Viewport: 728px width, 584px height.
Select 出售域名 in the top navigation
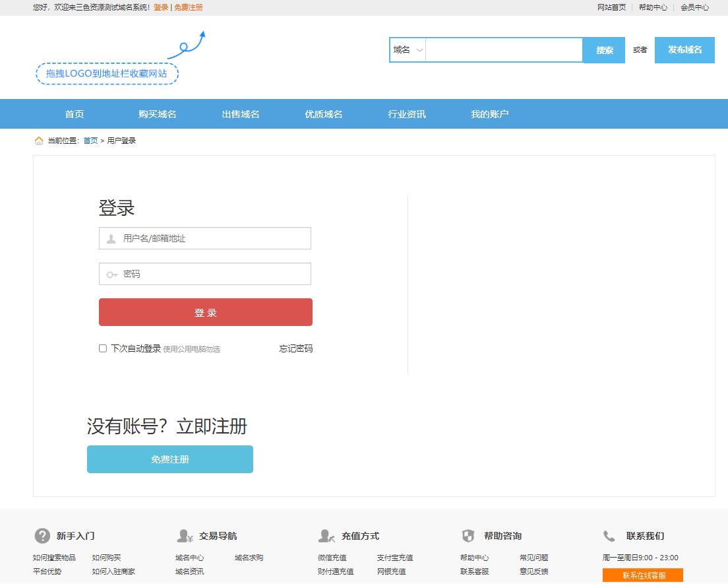241,114
